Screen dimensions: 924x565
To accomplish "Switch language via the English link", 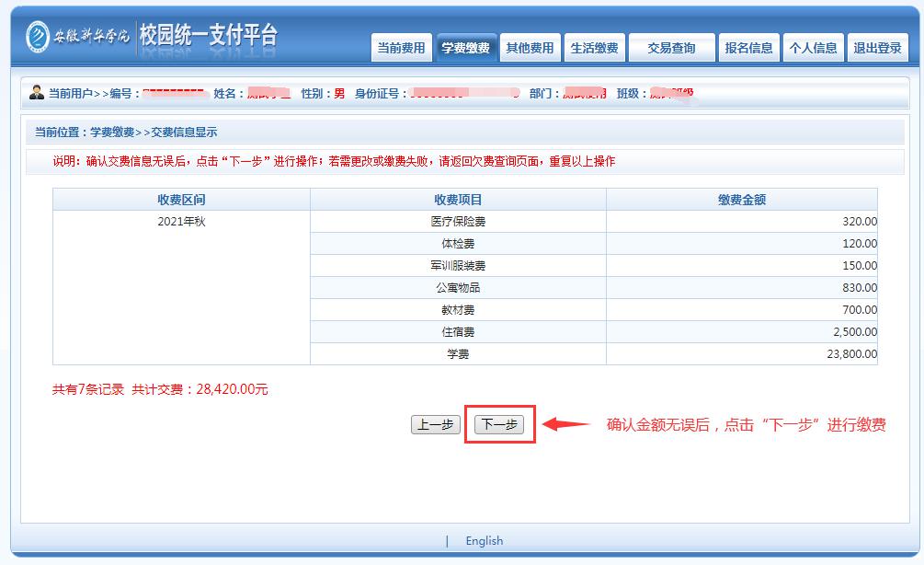I will point(484,541).
